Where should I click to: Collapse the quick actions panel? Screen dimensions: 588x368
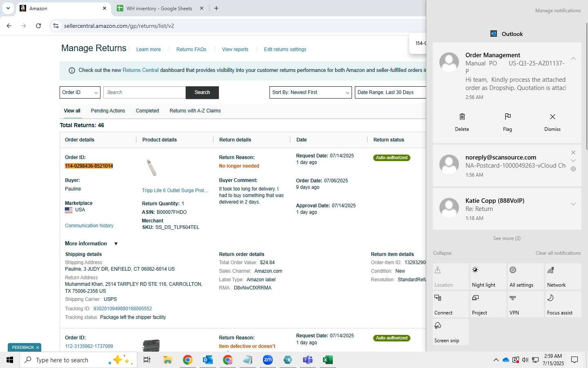coord(442,253)
